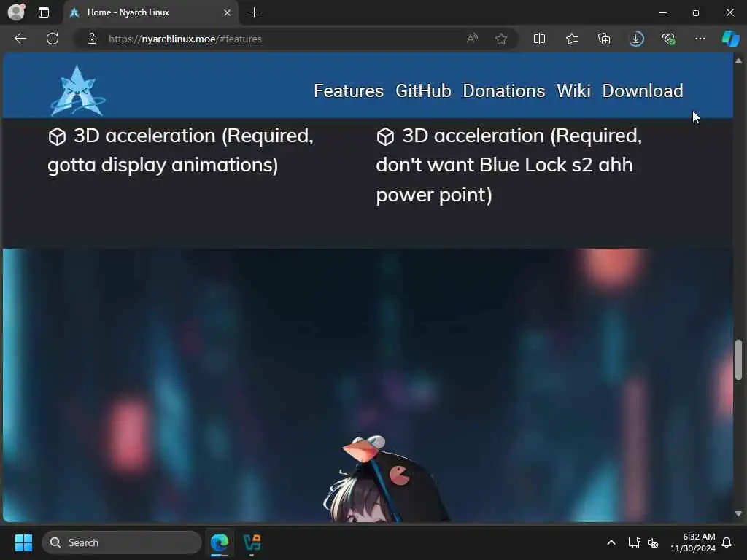
Task: Select the Home - Nyarch Linux tab
Action: 150,12
